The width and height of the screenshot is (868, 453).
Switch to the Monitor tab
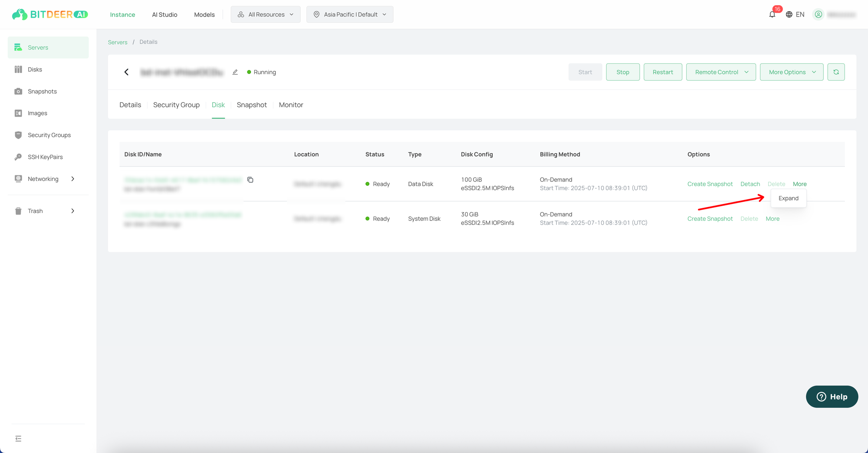(291, 105)
